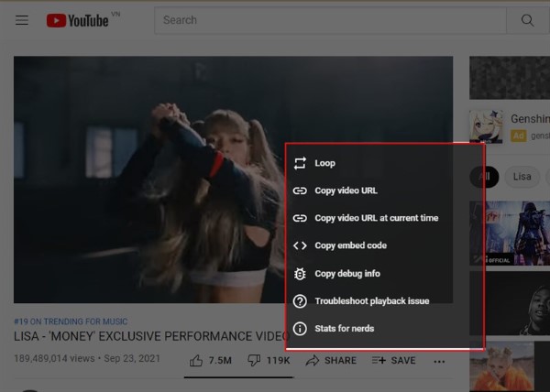Open the Genshin ad thumbnail
This screenshot has width=550, height=392.
coord(486,126)
